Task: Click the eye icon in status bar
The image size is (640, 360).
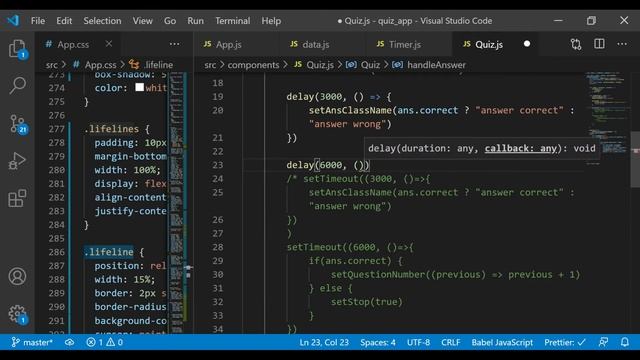Action: tap(69, 342)
